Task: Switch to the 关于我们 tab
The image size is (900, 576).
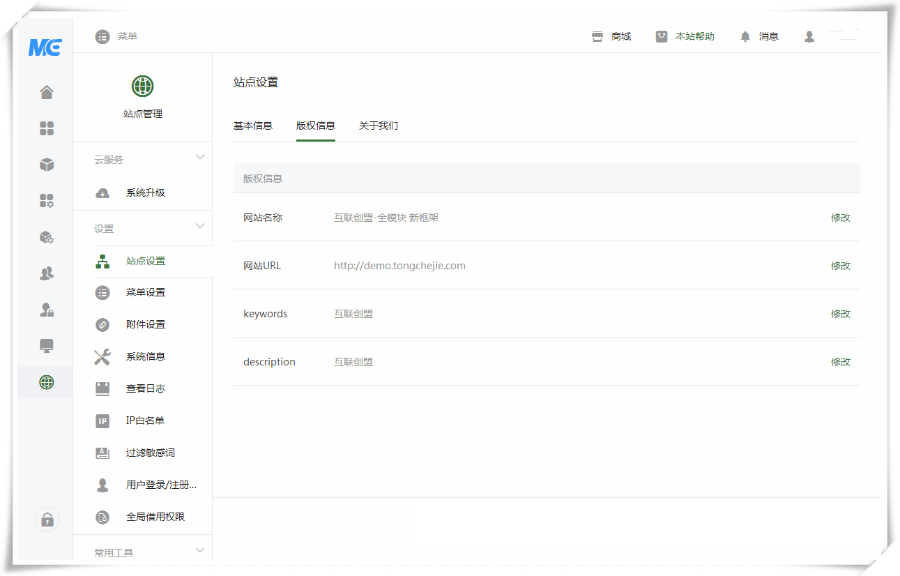Action: 378,126
